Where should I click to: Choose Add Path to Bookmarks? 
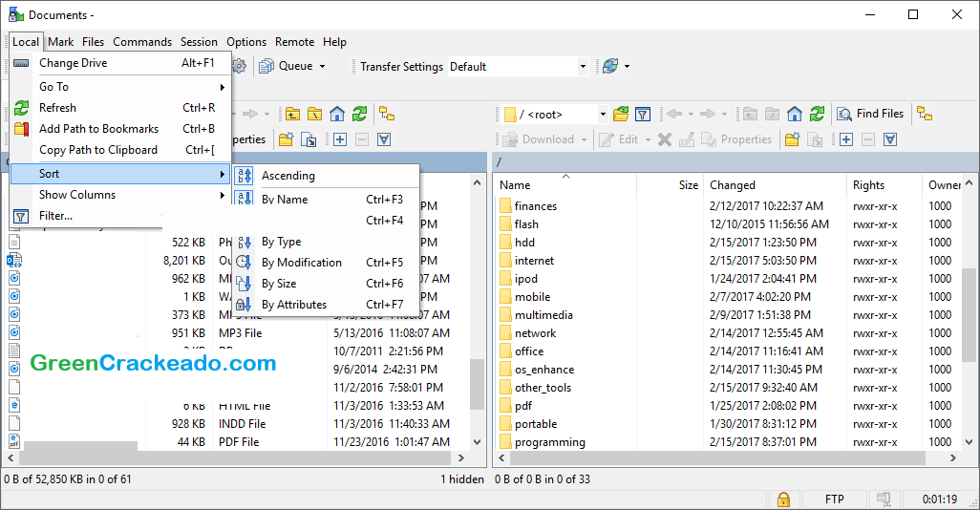120,129
